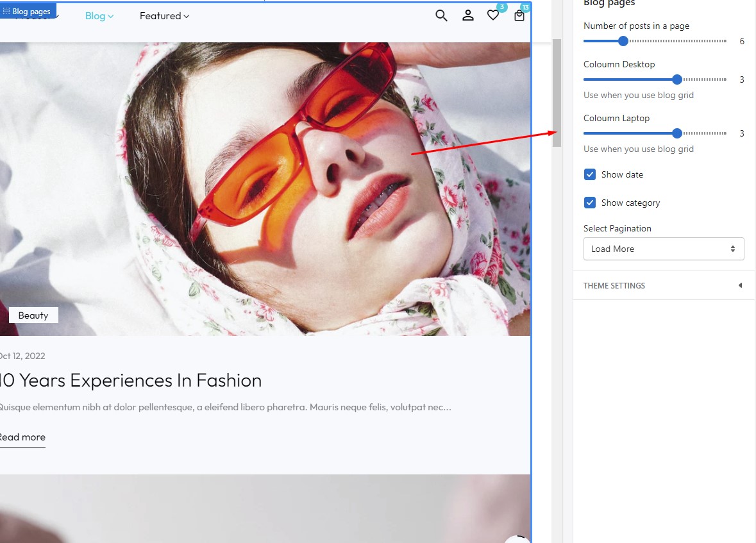
Task: Open the wishlist heart icon
Action: tap(493, 15)
